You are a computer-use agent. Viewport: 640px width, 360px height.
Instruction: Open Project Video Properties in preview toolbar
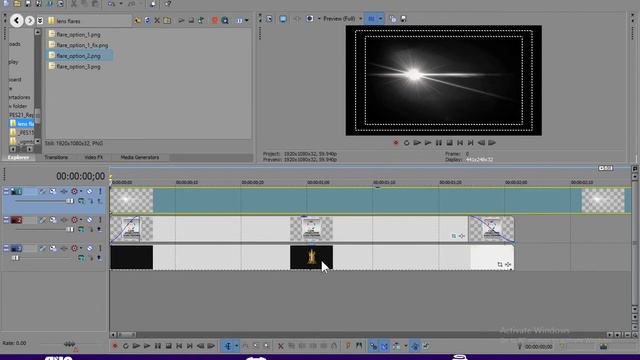269,19
